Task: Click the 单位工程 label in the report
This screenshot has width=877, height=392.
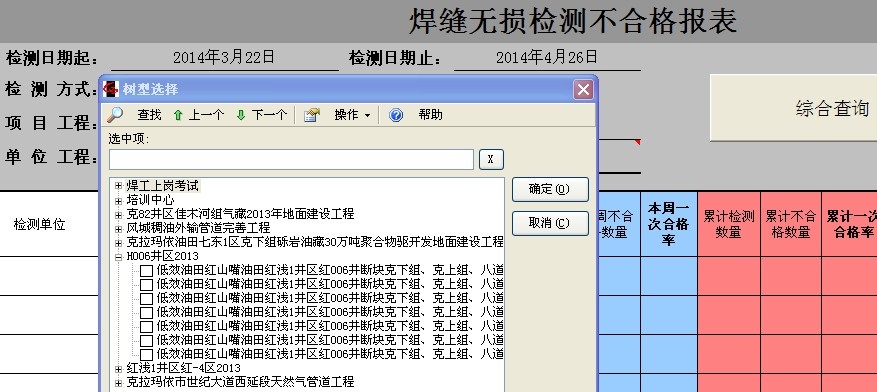Action: 51,157
